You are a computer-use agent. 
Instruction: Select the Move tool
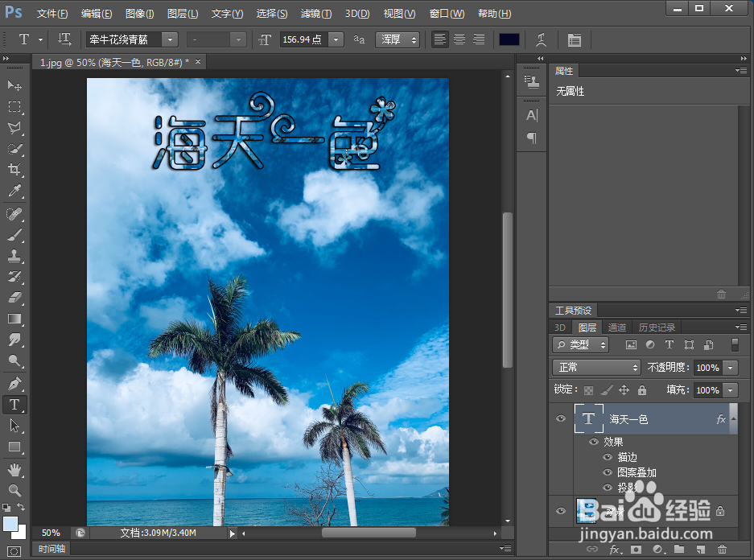click(x=13, y=84)
